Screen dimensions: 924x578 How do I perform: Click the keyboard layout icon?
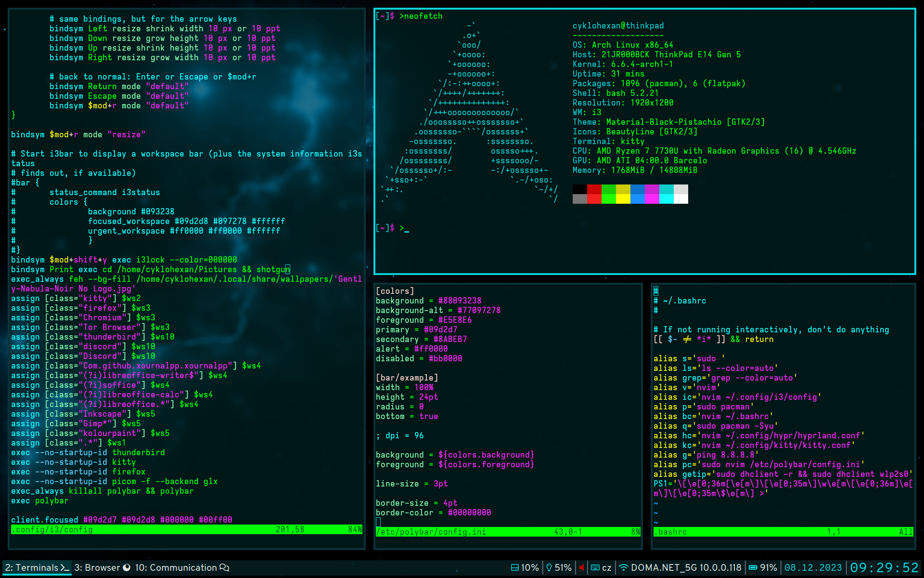[595, 567]
